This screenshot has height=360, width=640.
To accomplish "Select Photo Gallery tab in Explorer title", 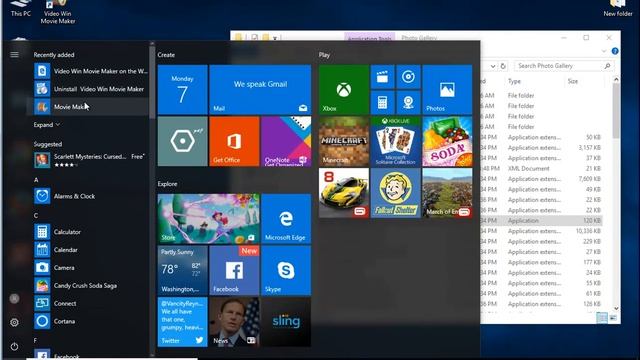I will (x=419, y=38).
